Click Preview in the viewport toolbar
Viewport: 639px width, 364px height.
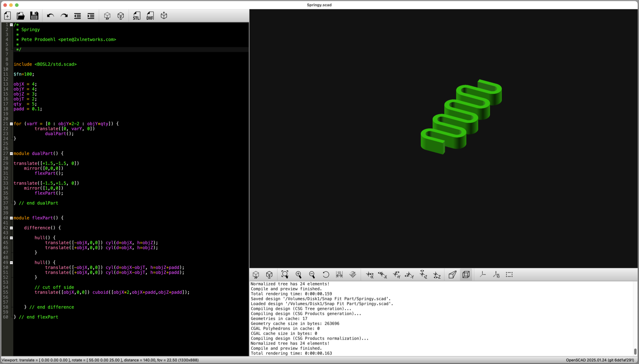[256, 275]
